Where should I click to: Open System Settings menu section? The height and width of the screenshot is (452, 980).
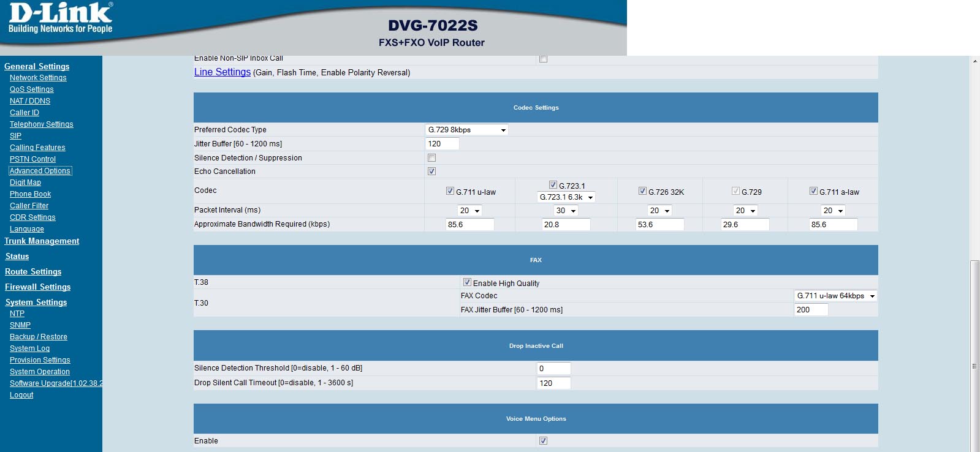coord(36,303)
